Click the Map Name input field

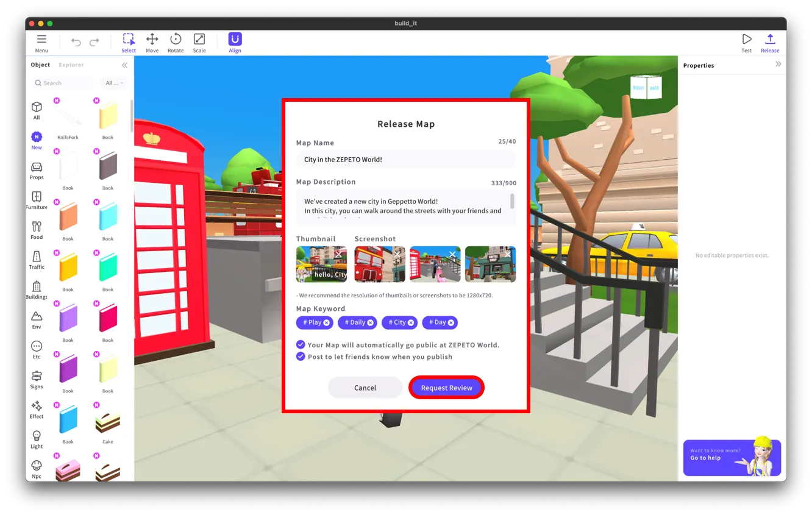pyautogui.click(x=406, y=160)
